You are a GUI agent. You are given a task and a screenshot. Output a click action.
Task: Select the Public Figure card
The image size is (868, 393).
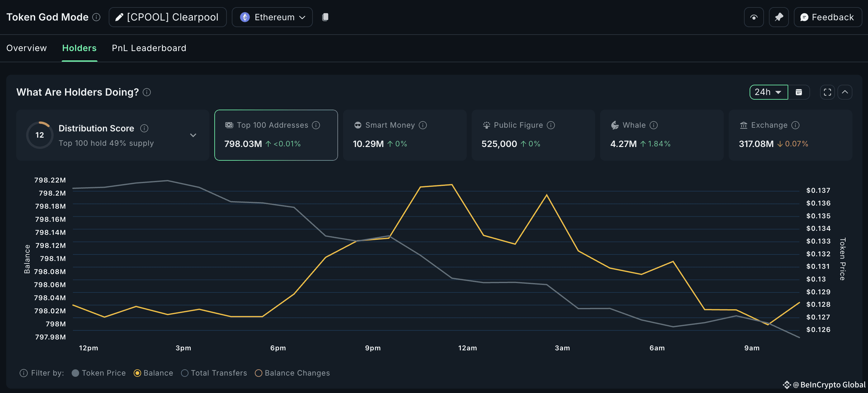click(533, 135)
